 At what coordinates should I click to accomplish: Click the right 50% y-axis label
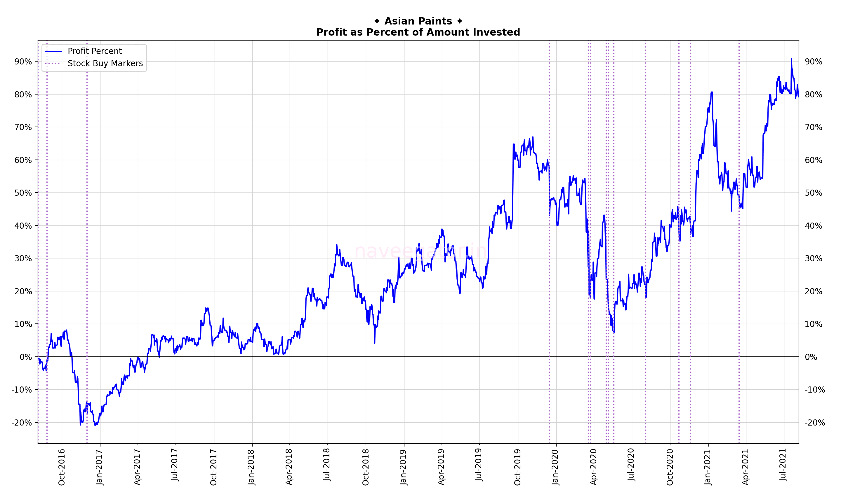point(813,193)
